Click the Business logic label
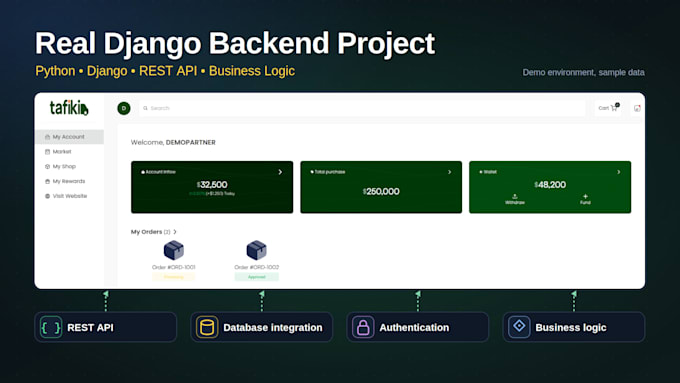Image resolution: width=680 pixels, height=383 pixels. point(571,327)
